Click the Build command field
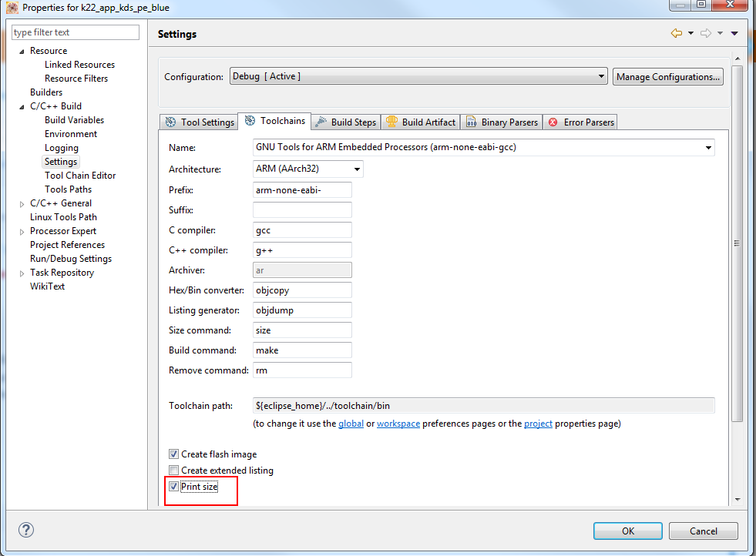 (x=302, y=350)
